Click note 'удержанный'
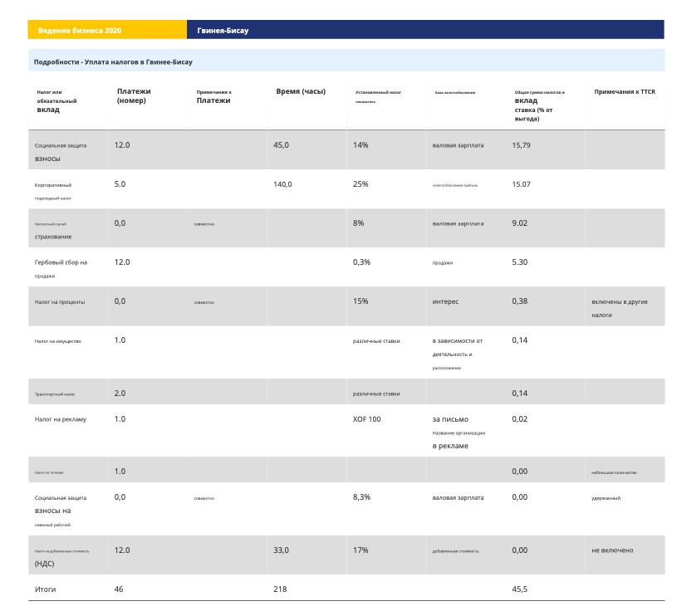Screen dimensions: 682x616 point(606,498)
